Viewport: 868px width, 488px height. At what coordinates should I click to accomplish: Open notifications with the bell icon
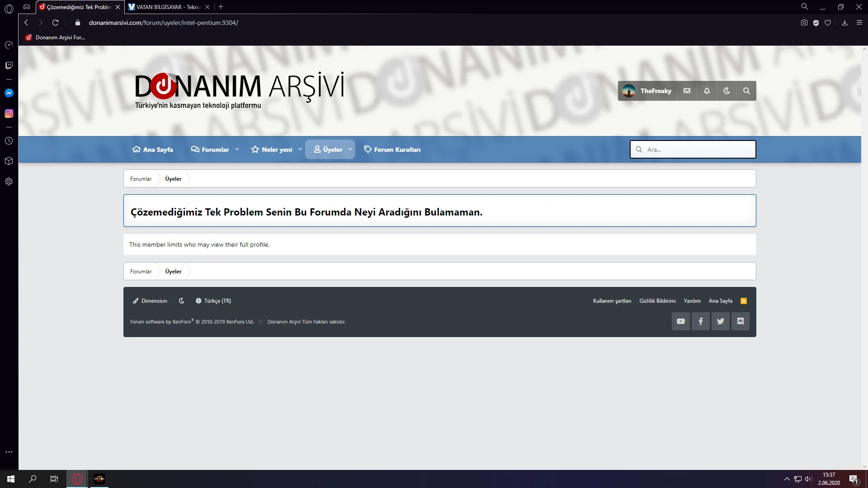tap(707, 90)
